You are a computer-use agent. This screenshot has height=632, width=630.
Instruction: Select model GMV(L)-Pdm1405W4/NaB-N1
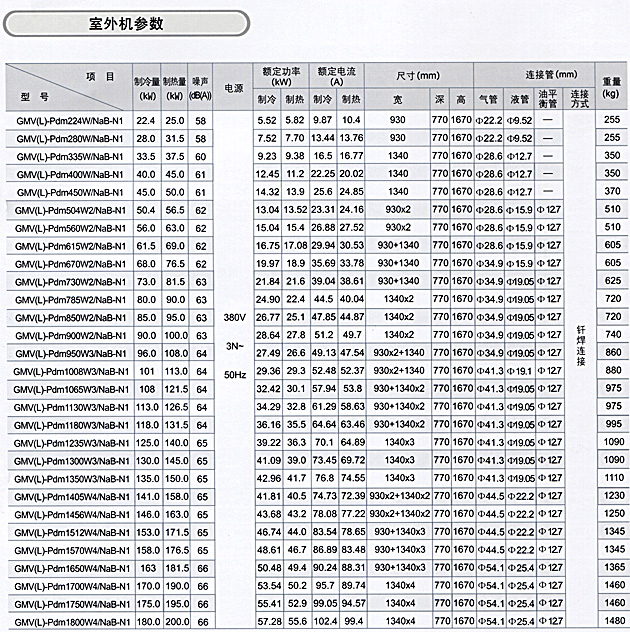pyautogui.click(x=71, y=497)
